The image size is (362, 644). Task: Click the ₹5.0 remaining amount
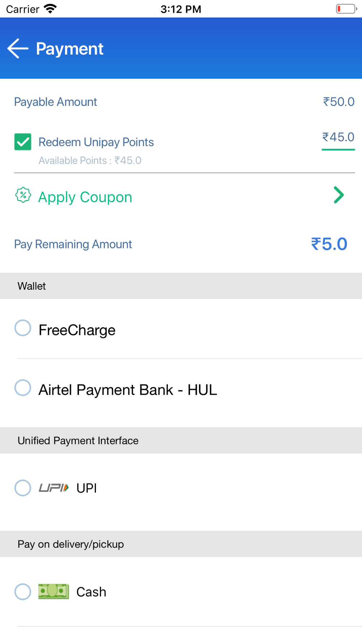(329, 244)
